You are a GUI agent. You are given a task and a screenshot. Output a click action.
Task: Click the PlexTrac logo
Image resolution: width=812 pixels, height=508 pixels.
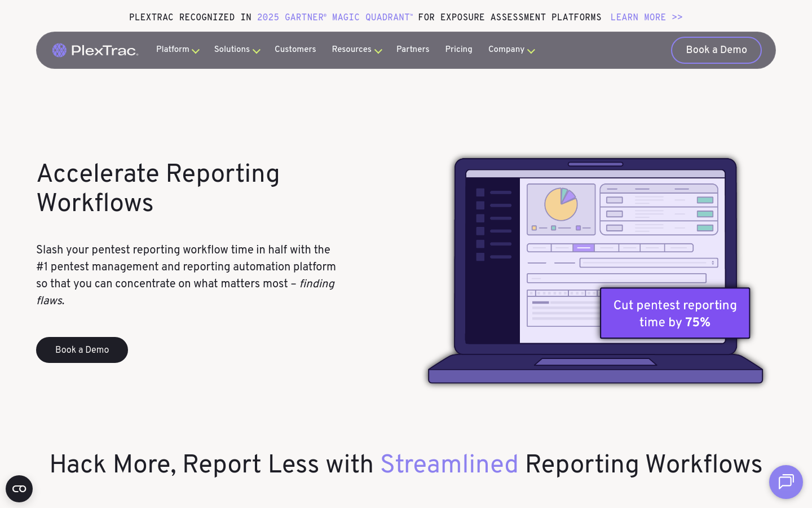(x=95, y=50)
